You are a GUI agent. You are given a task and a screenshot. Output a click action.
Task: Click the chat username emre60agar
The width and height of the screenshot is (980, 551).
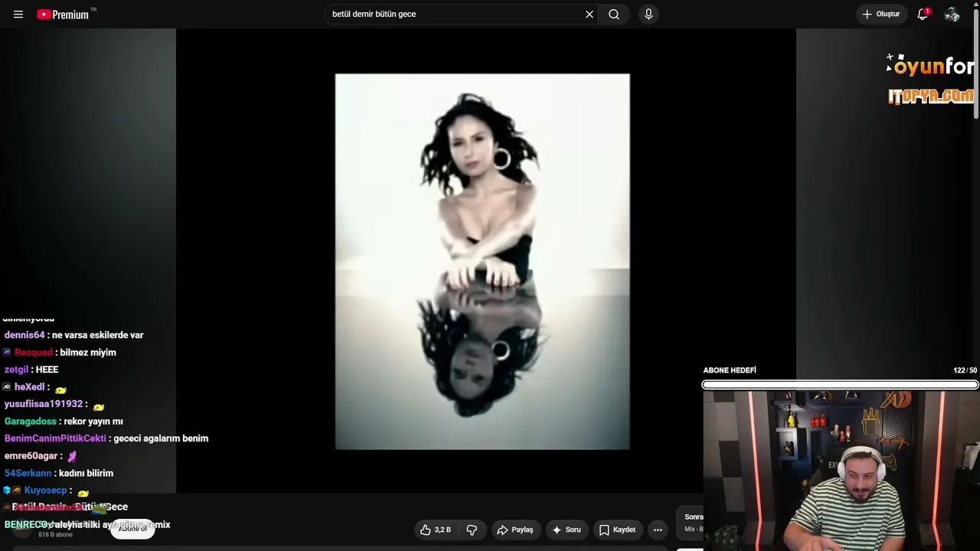(x=31, y=456)
